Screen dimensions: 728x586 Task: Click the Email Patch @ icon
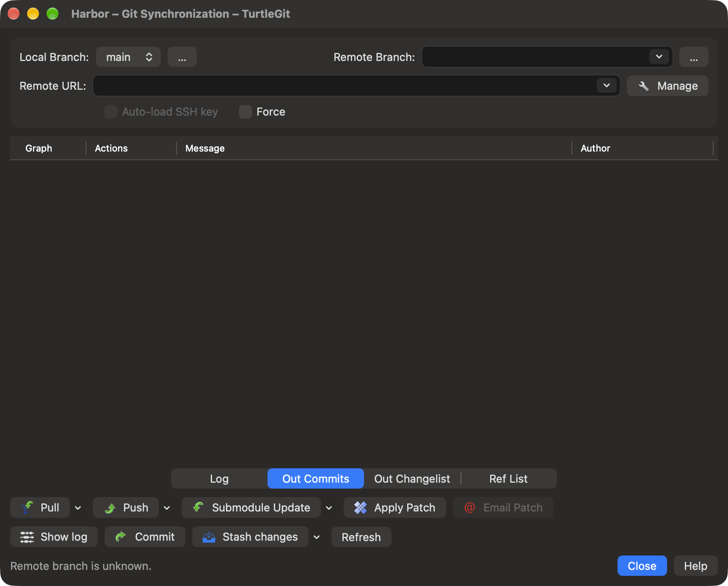point(470,507)
